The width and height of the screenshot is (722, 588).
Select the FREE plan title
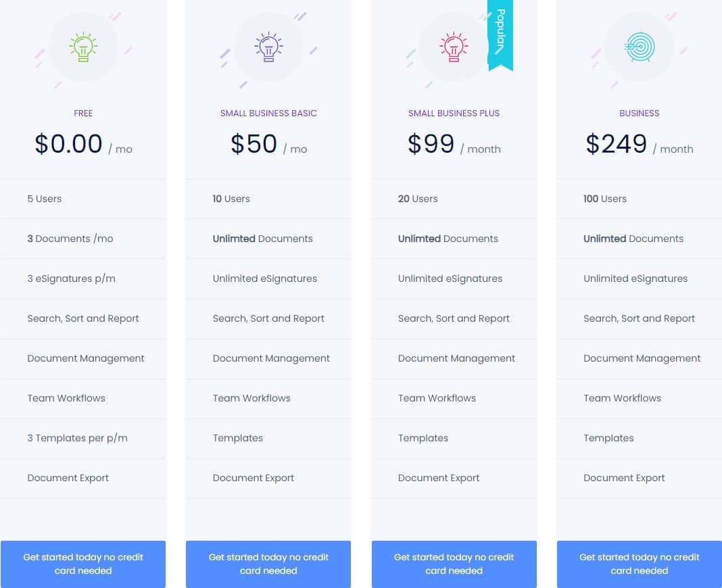click(83, 113)
